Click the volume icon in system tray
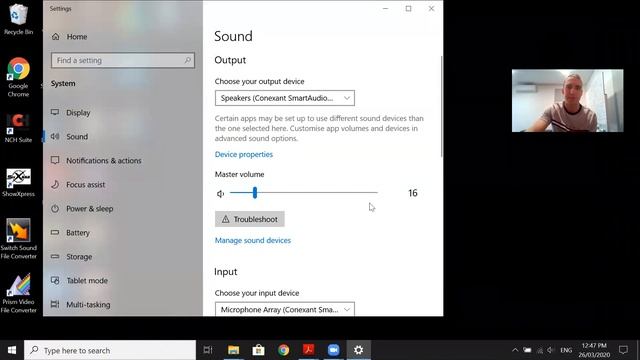This screenshot has height=360, width=640. coord(550,350)
